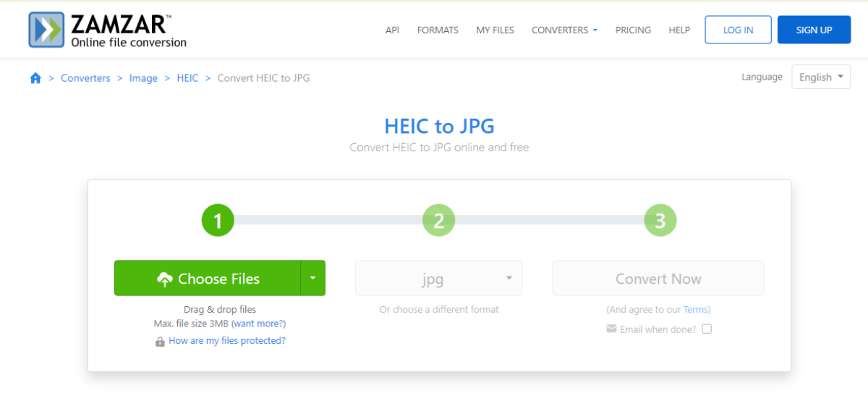The image size is (868, 401).
Task: Expand the Choose Files source arrow
Action: pos(312,278)
